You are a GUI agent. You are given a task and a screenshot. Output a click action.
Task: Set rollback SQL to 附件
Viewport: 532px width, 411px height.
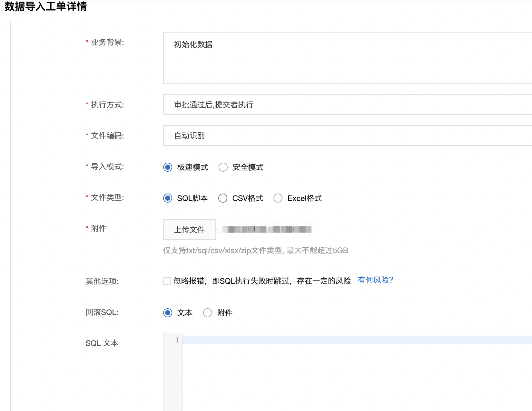(x=208, y=313)
